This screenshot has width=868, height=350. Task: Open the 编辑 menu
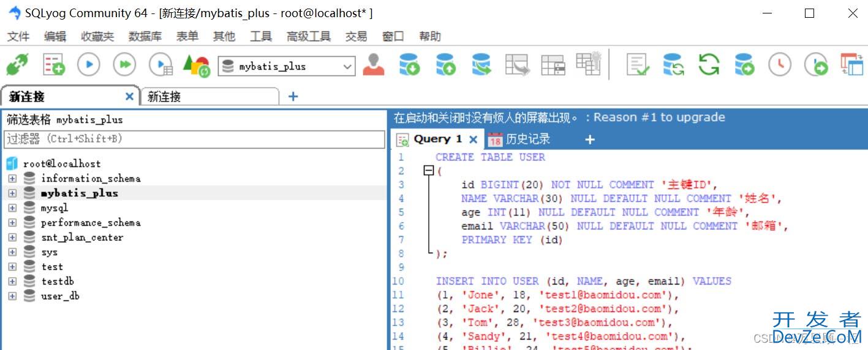tap(55, 37)
